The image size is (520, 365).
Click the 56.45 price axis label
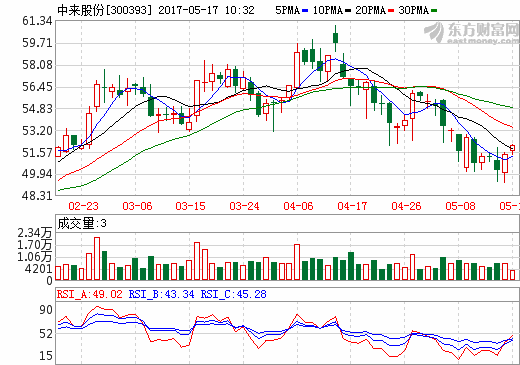coord(37,87)
